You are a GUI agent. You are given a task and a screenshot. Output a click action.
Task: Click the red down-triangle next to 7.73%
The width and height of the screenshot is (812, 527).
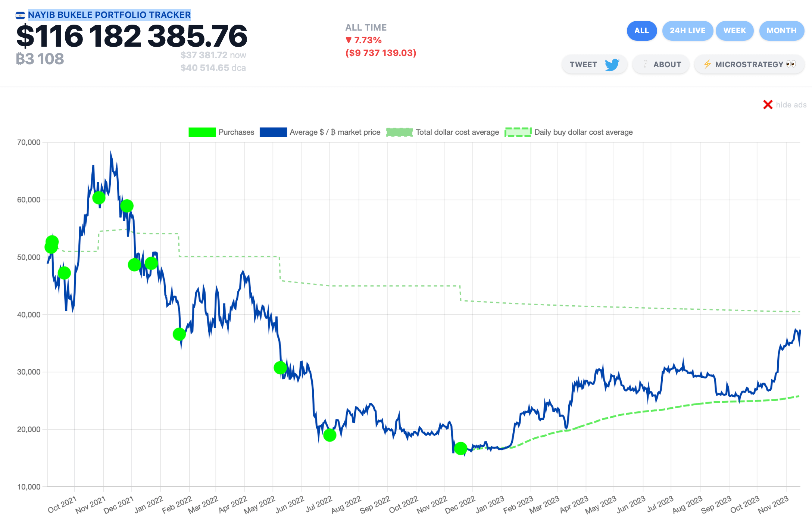(349, 40)
